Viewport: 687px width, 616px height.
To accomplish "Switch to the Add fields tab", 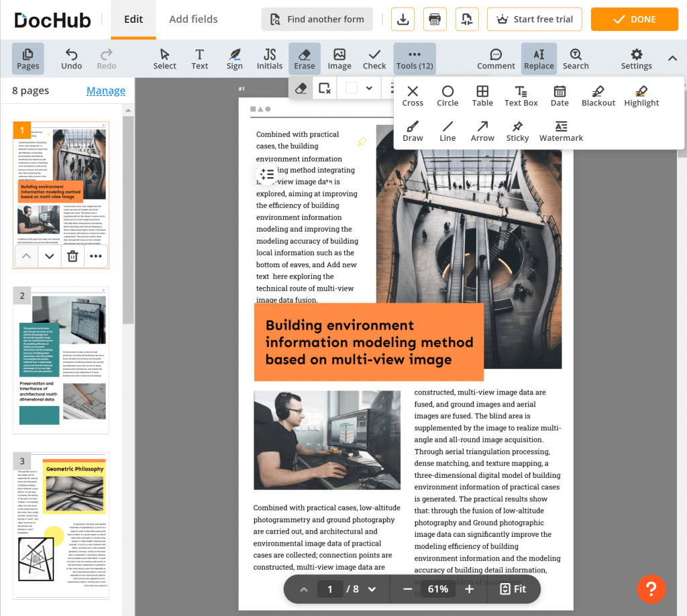I will point(193,19).
